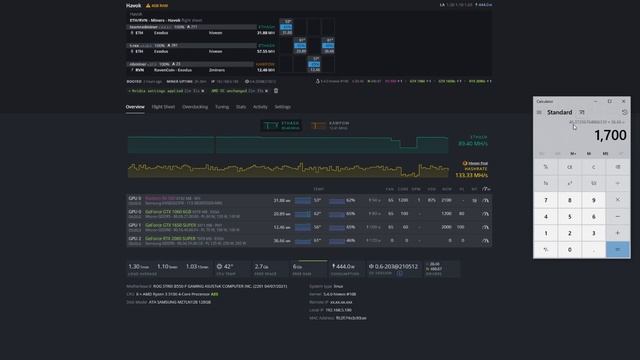Switch to the Activity tab

260,107
